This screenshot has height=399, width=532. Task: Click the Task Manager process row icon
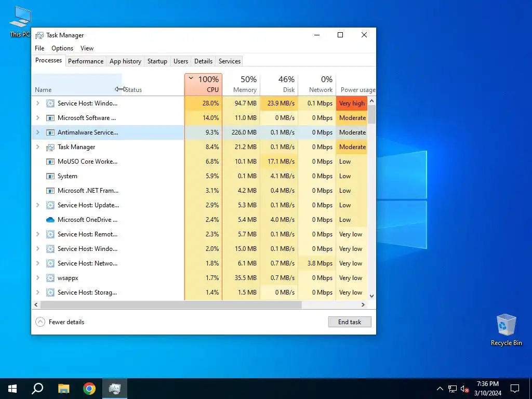[x=50, y=147]
